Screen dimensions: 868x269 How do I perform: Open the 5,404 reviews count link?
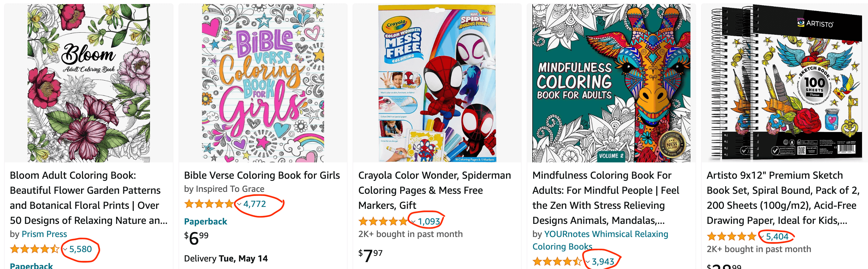[x=777, y=237]
